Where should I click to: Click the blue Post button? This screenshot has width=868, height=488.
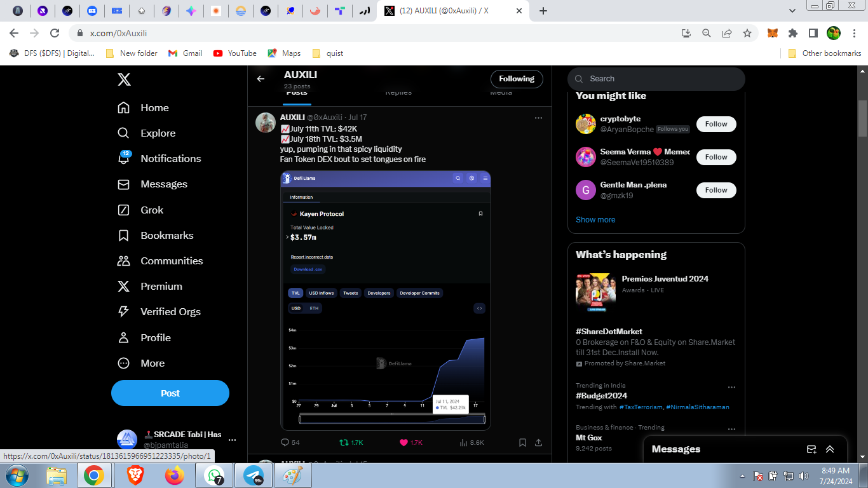point(170,393)
